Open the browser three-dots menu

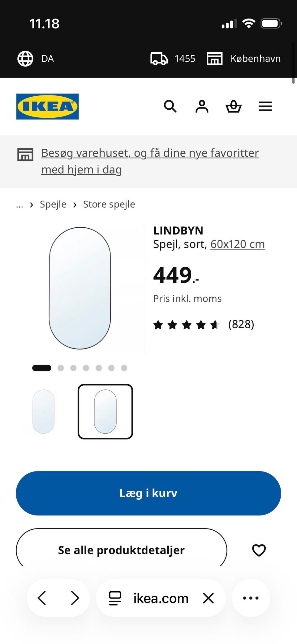click(x=251, y=598)
